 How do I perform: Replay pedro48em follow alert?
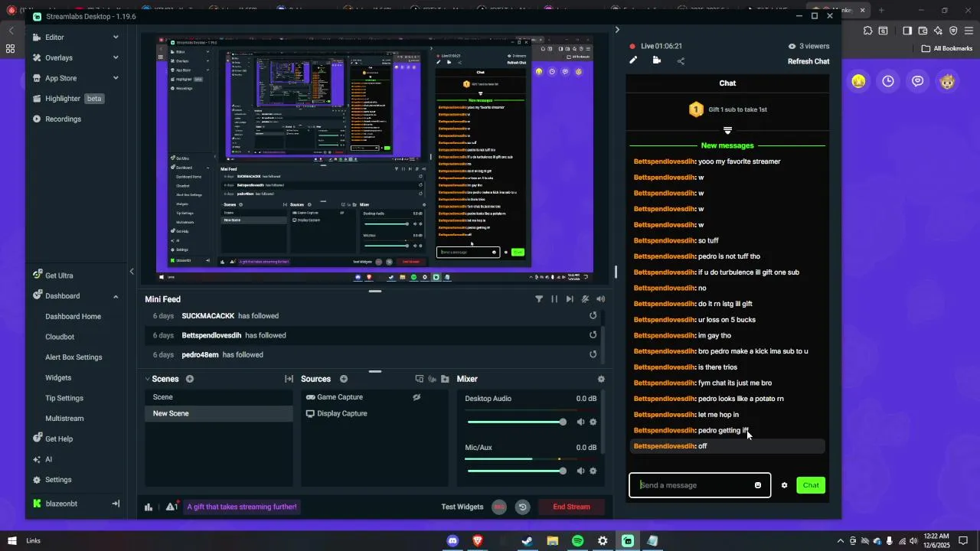tap(593, 354)
